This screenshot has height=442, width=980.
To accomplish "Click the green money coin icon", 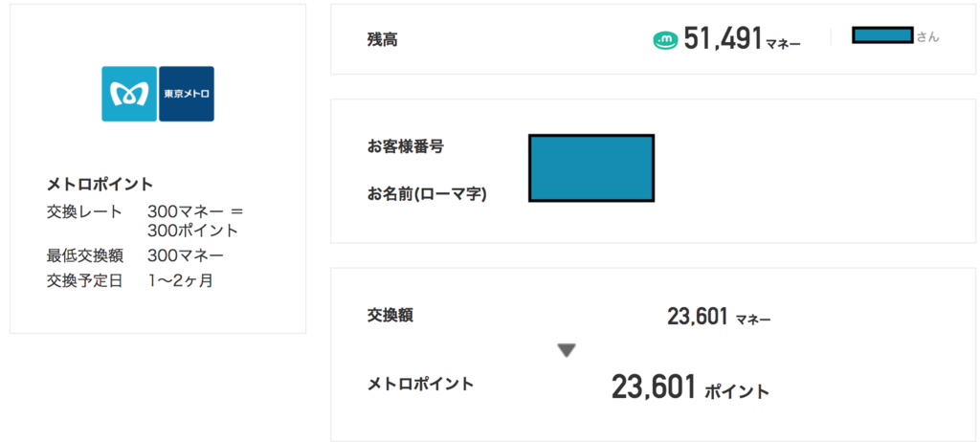I will coord(665,40).
